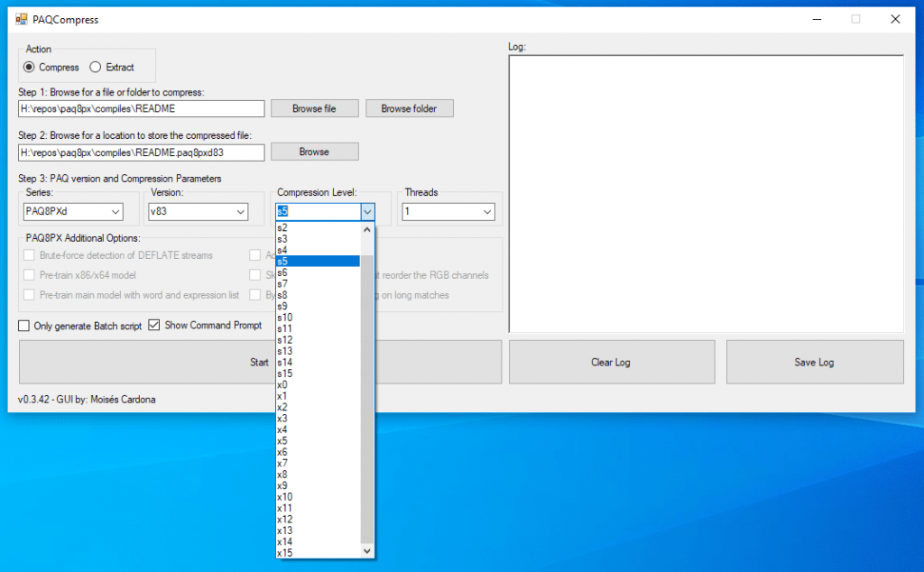Set compression level to x14
Image resolution: width=924 pixels, height=572 pixels.
click(x=319, y=541)
